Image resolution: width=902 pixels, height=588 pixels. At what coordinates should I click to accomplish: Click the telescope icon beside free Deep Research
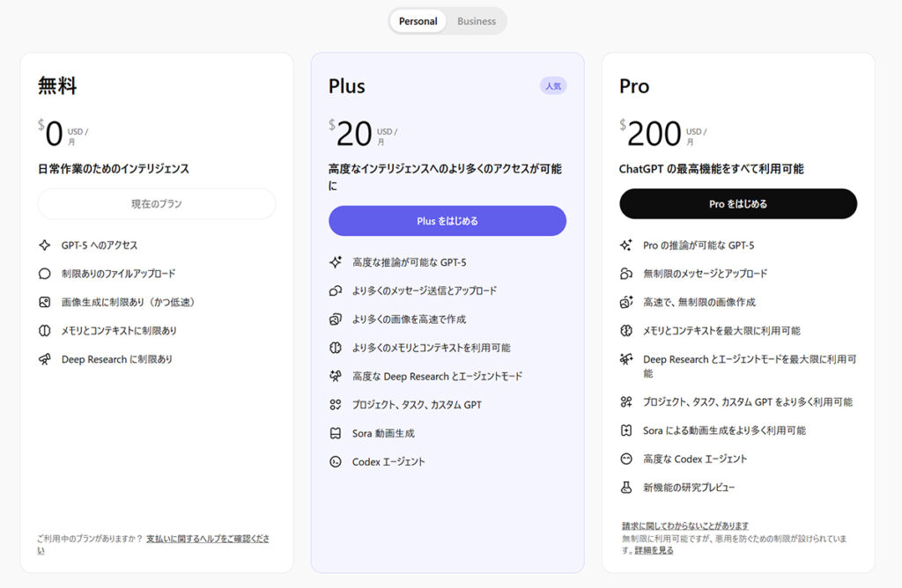coord(45,359)
